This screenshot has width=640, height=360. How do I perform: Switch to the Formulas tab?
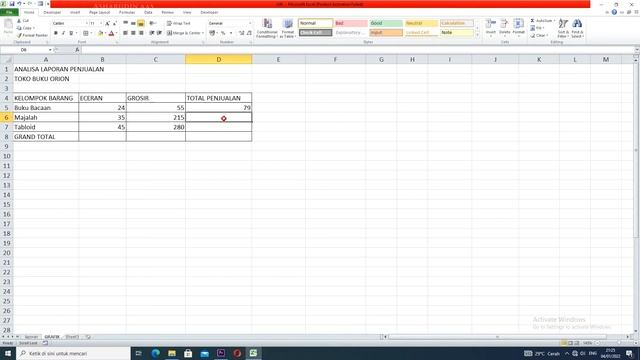coord(127,13)
